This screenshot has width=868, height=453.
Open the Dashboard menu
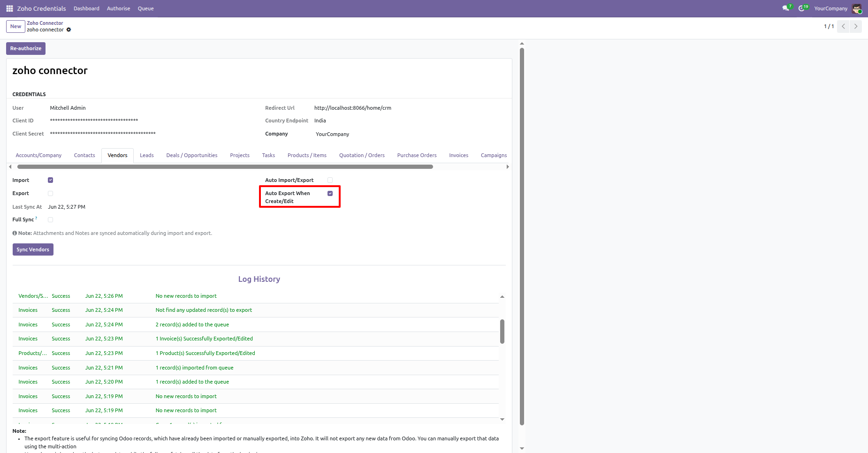(86, 8)
